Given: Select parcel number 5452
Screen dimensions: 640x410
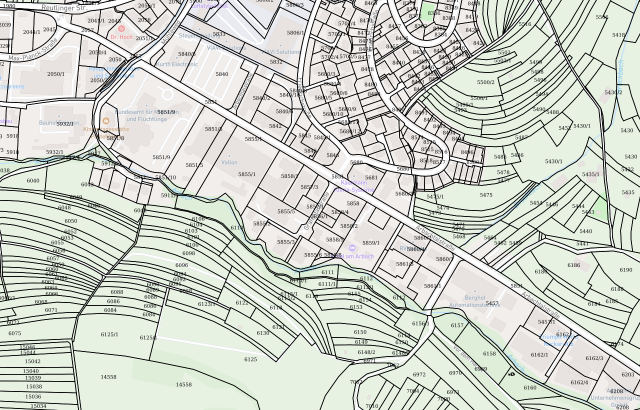Looking at the screenshot, I should (565, 128).
